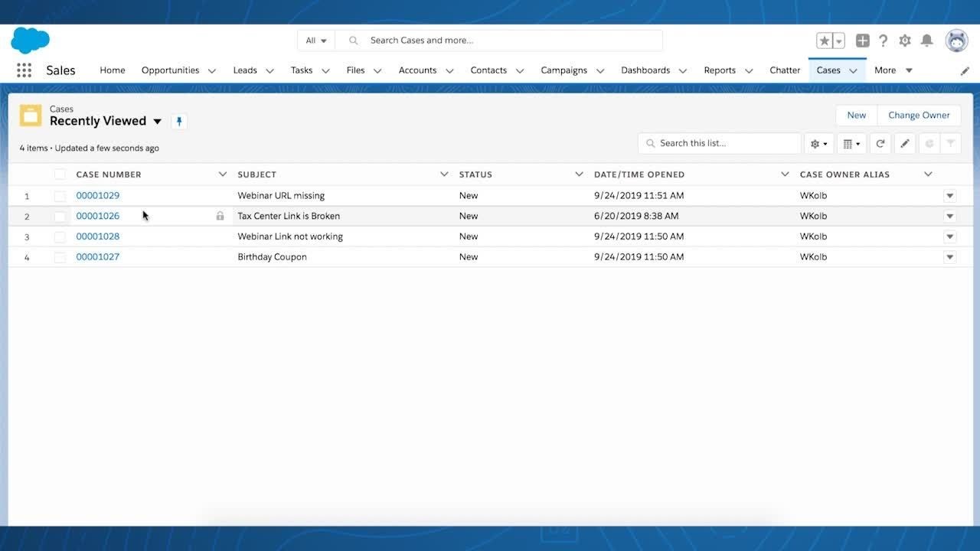Open case 00001027 link

coord(98,257)
